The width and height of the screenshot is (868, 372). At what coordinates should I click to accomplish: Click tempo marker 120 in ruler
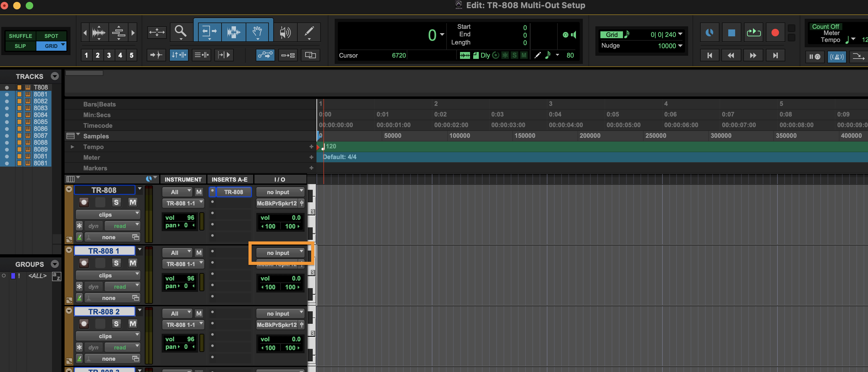pos(331,147)
